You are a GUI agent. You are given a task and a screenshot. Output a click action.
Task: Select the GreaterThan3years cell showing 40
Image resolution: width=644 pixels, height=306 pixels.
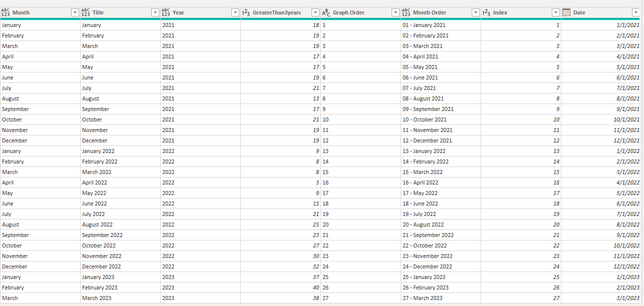coord(280,287)
